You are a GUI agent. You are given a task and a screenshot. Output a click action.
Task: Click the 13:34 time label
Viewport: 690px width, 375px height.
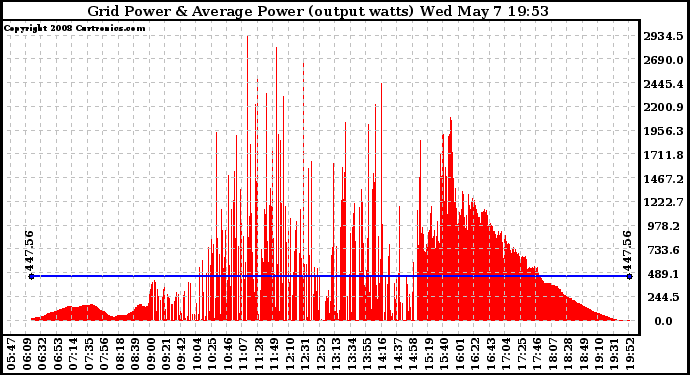[351, 354]
